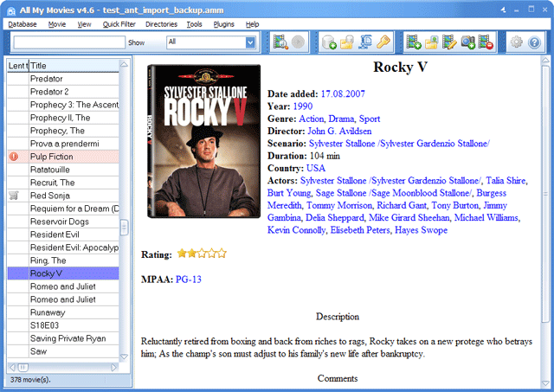
Task: Click actor Tommy Morrison link
Action: [x=339, y=205]
